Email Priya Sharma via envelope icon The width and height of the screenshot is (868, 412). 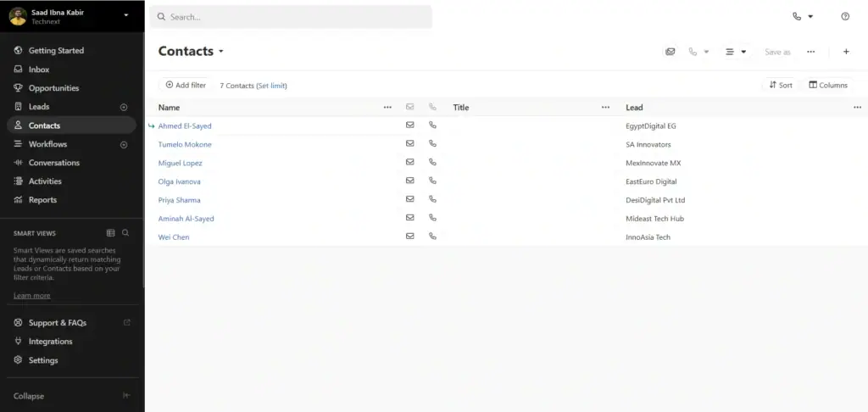click(x=409, y=199)
